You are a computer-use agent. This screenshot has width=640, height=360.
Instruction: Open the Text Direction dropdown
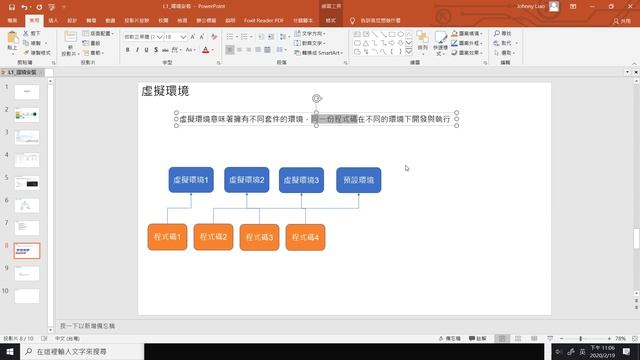(310, 33)
